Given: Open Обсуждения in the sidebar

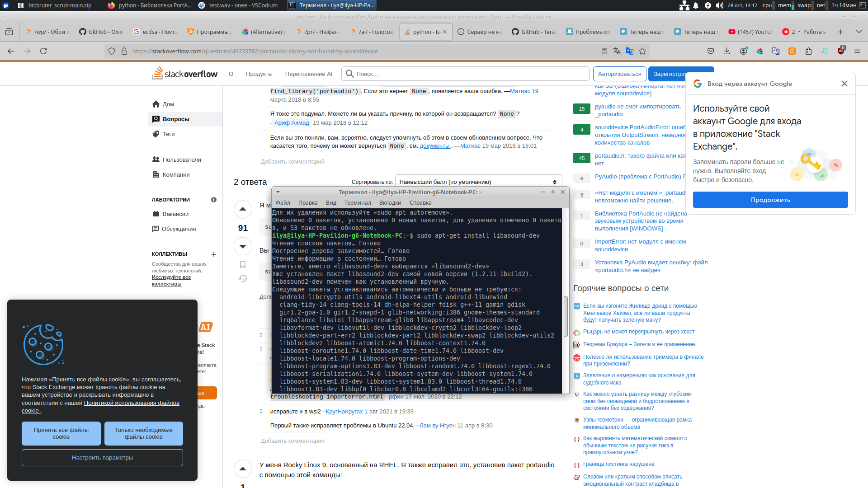Looking at the screenshot, I should [185, 229].
